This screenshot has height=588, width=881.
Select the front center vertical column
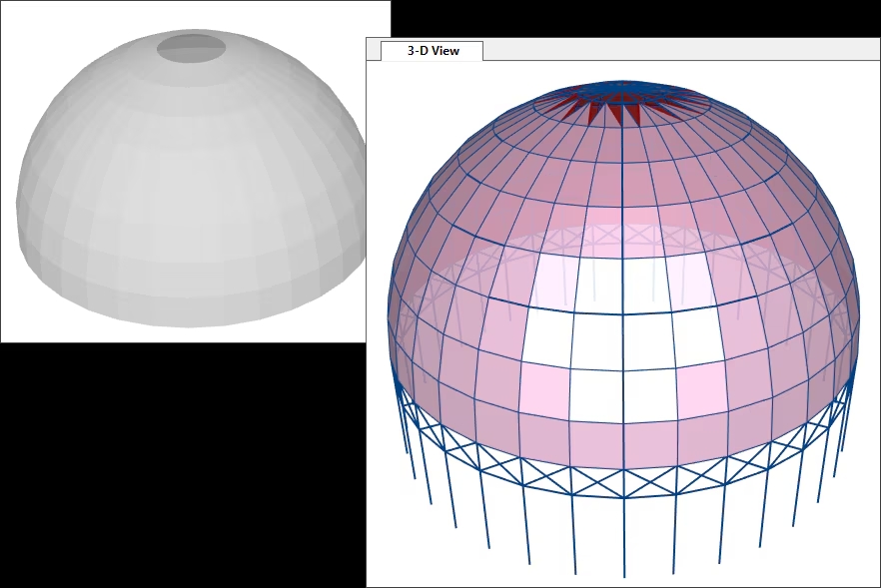[624, 537]
